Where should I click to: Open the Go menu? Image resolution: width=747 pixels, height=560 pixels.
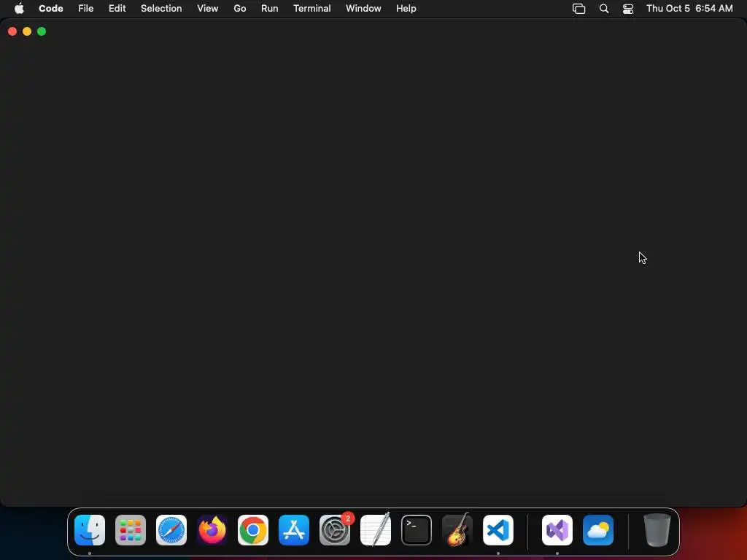click(239, 9)
